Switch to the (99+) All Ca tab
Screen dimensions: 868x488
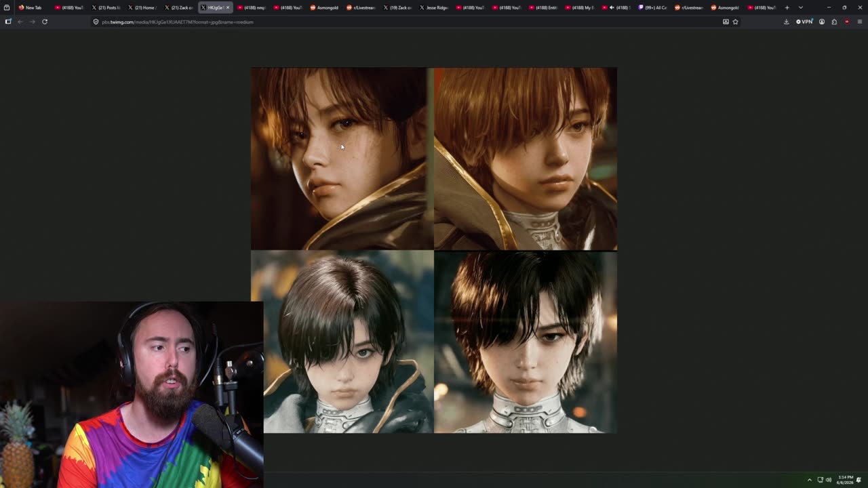click(653, 7)
